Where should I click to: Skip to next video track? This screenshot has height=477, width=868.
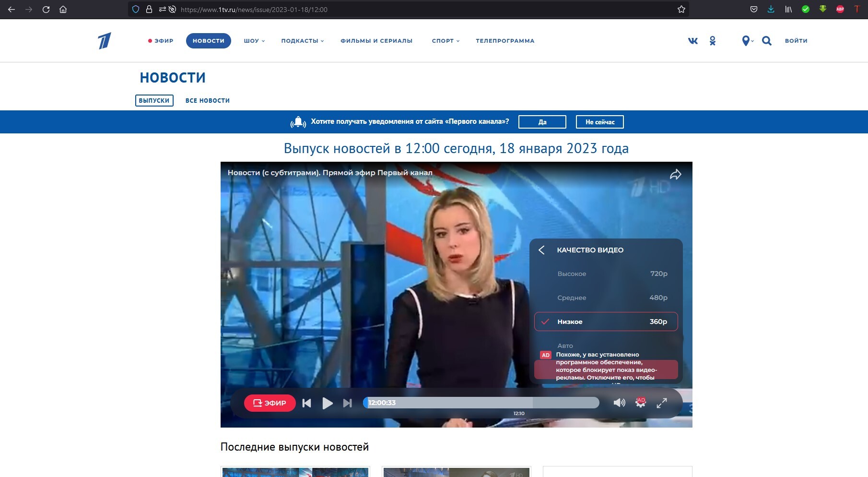tap(348, 403)
